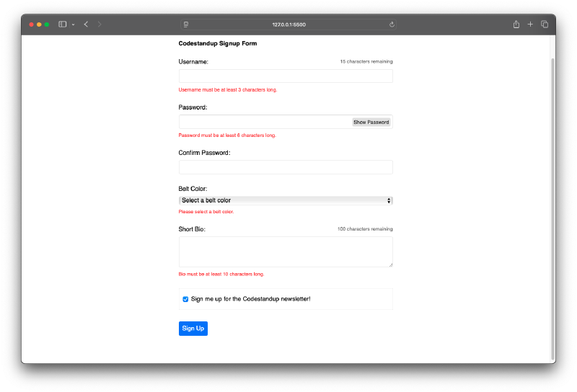
Task: Reload the page with the refresh icon
Action: point(392,24)
